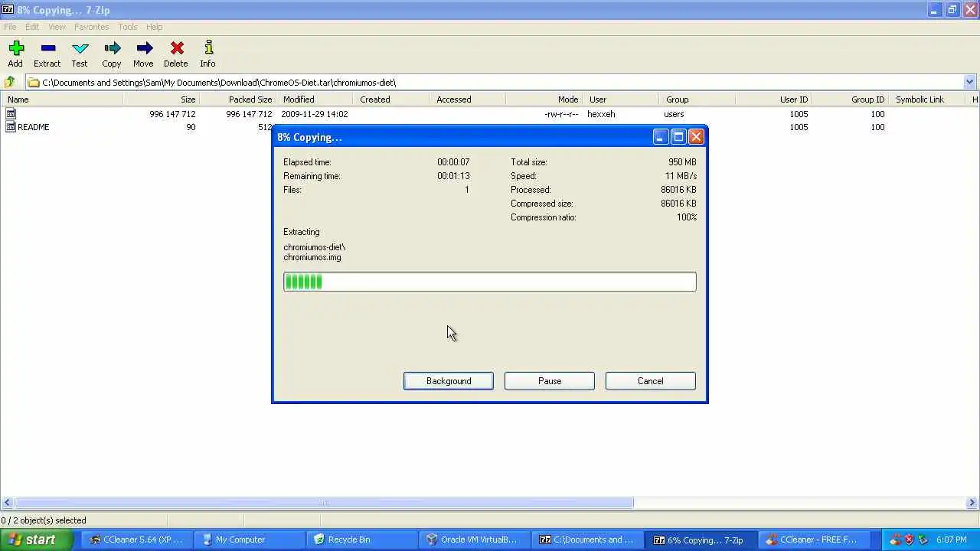Image resolution: width=980 pixels, height=551 pixels.
Task: Sort by the Created column header
Action: pos(390,99)
